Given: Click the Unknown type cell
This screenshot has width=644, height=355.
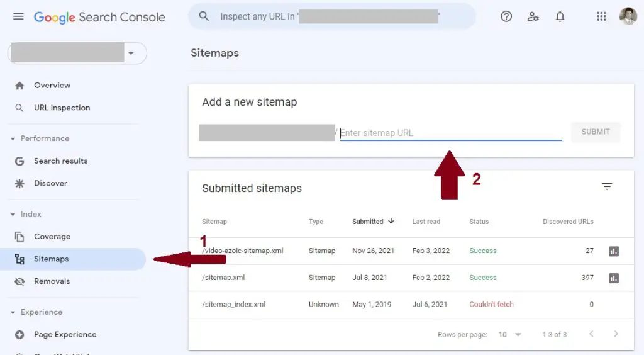Looking at the screenshot, I should [324, 305].
